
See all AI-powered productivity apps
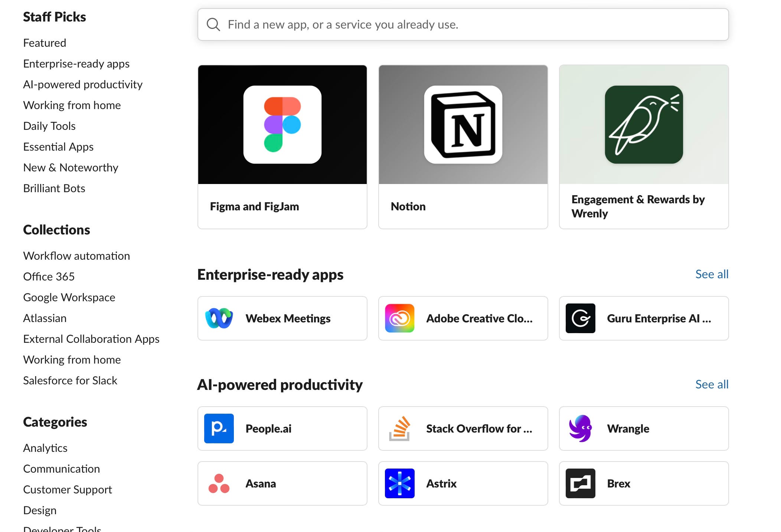tap(712, 384)
